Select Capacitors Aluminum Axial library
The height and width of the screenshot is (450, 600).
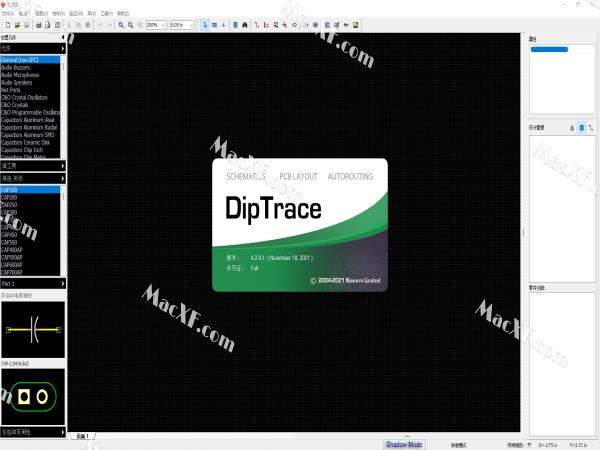pos(30,120)
